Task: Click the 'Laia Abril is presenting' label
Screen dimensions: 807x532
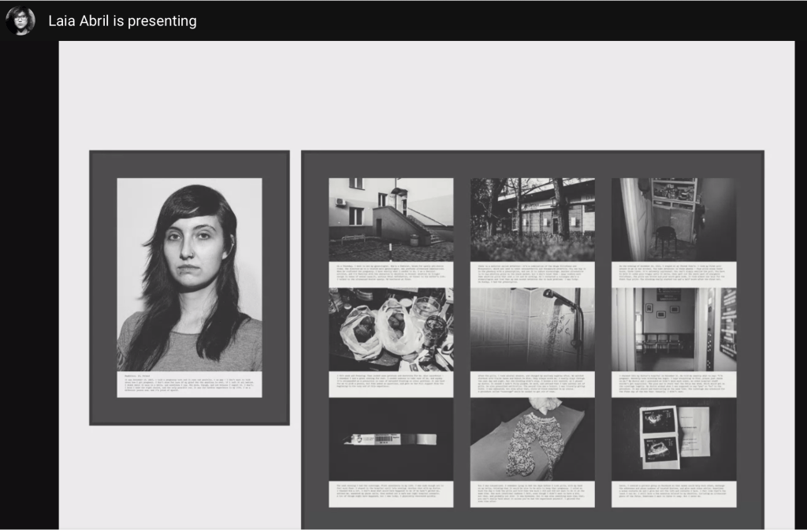Action: pyautogui.click(x=122, y=21)
